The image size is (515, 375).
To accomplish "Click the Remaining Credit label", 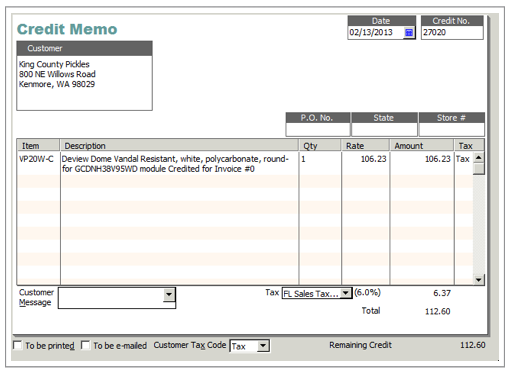I will [x=360, y=345].
